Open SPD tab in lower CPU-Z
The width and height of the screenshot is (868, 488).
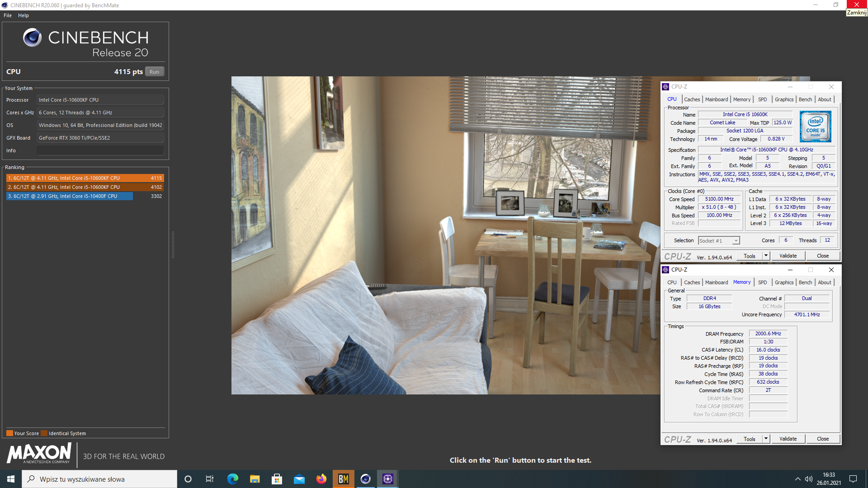[x=763, y=282]
